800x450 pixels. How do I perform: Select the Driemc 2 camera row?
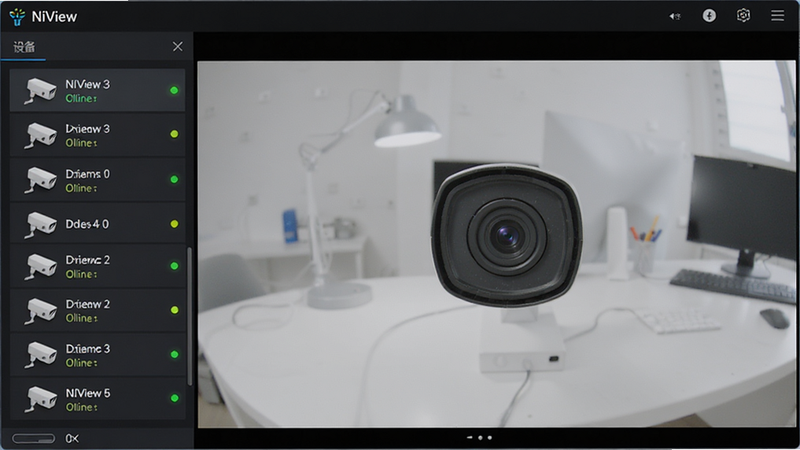[x=97, y=266]
